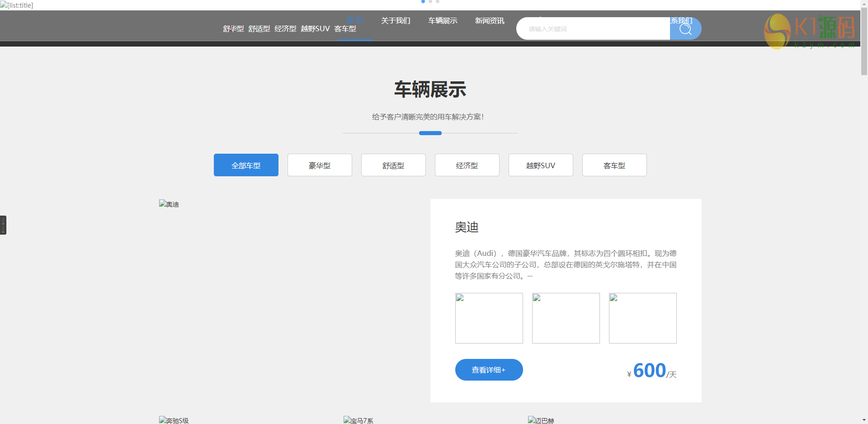Click the 请输入关键词 search field

(593, 29)
